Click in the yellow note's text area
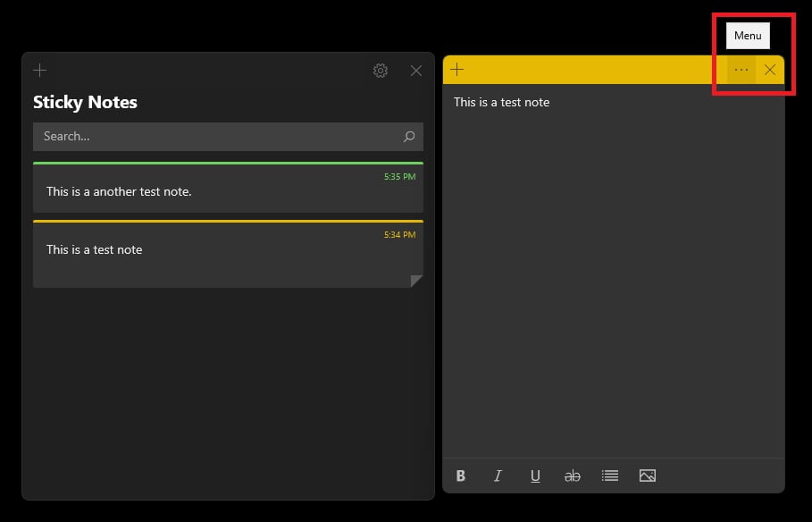Image resolution: width=812 pixels, height=522 pixels. coord(614,271)
